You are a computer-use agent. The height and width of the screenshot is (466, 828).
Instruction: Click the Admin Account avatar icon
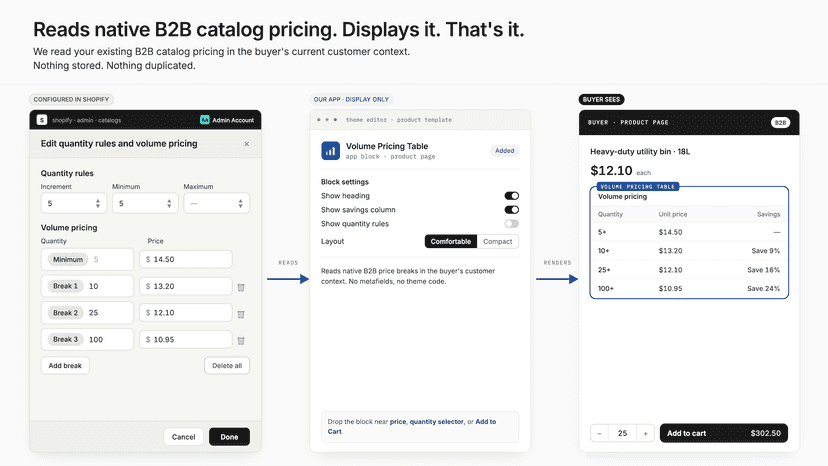[205, 120]
